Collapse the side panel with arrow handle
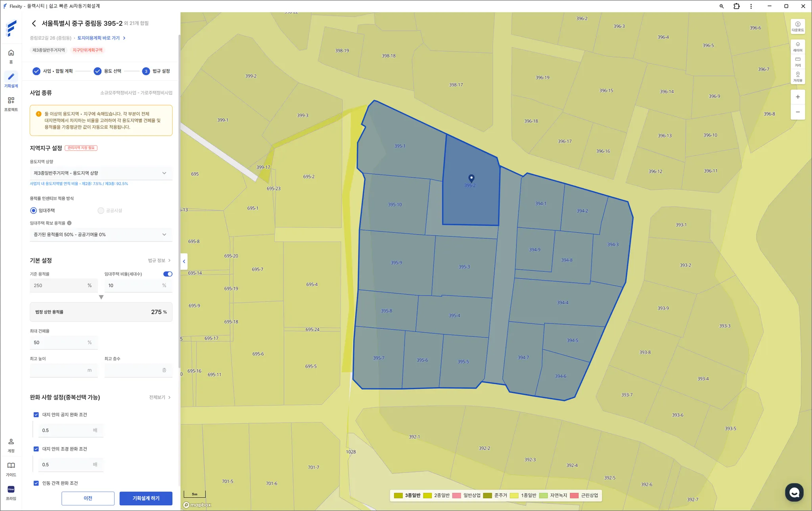812x511 pixels. 184,261
